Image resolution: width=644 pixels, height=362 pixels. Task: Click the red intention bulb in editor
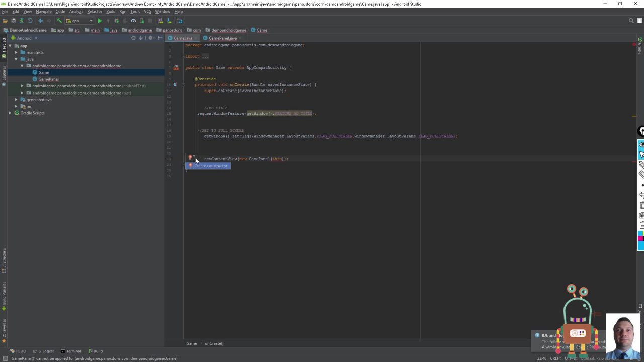coord(190,158)
